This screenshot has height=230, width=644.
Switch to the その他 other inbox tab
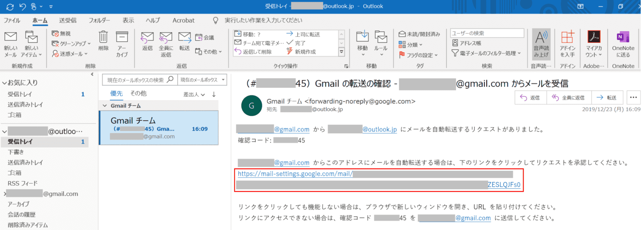click(x=139, y=94)
